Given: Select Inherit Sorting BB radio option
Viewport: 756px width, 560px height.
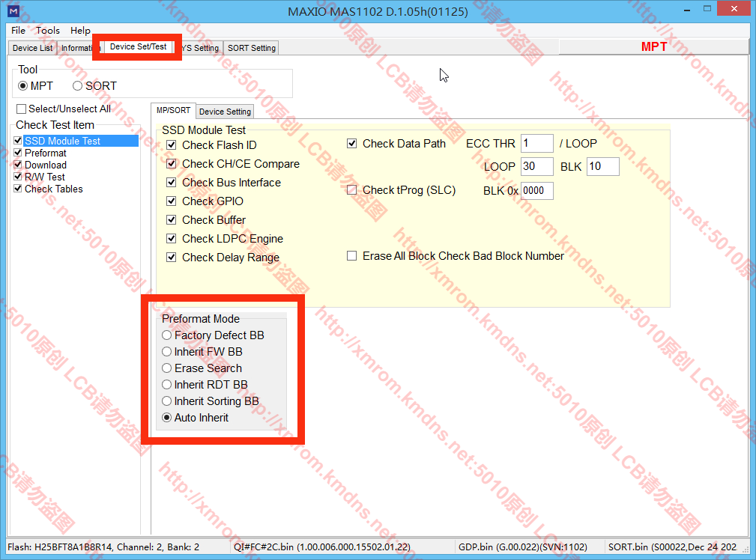Looking at the screenshot, I should pyautogui.click(x=167, y=401).
